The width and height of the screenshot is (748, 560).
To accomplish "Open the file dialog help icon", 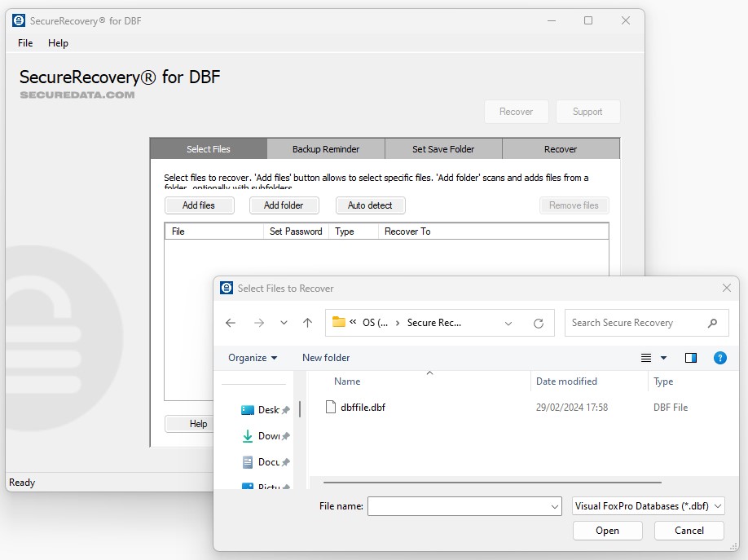I will (x=719, y=358).
